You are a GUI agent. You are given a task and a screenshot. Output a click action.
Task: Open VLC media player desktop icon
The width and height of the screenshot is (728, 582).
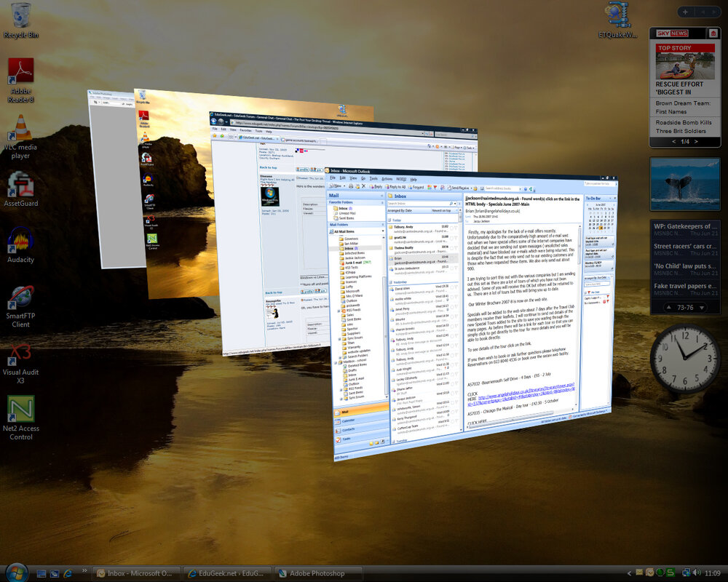pos(20,137)
